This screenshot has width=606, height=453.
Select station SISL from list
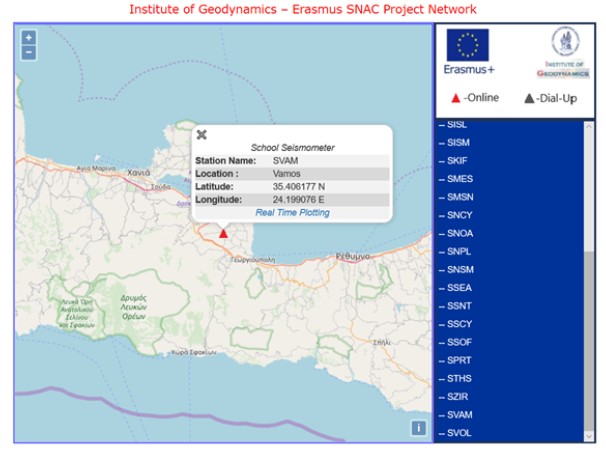click(x=458, y=125)
